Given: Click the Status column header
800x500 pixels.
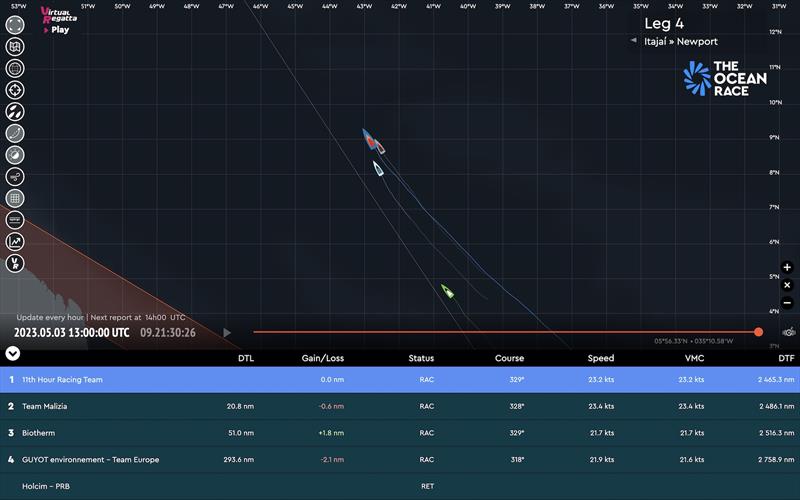Looking at the screenshot, I should (x=421, y=358).
